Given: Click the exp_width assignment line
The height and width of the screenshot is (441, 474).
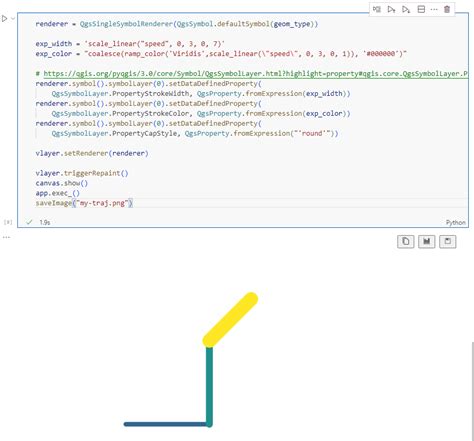Looking at the screenshot, I should (x=130, y=44).
